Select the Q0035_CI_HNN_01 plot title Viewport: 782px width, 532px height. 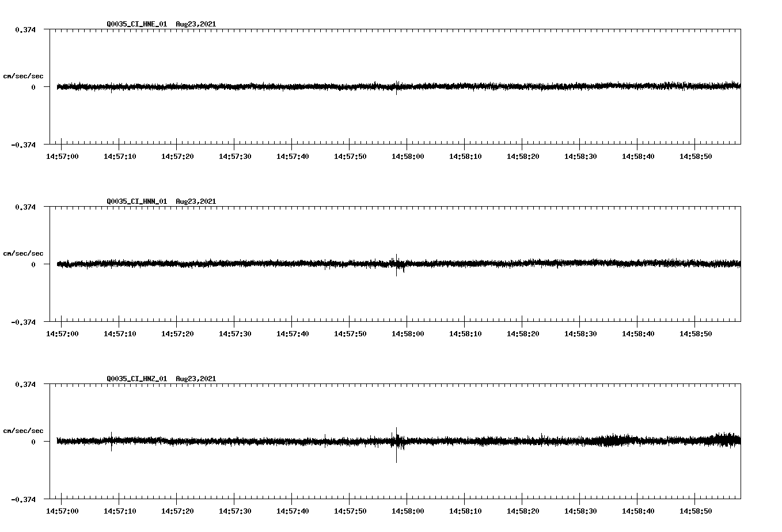click(x=161, y=202)
